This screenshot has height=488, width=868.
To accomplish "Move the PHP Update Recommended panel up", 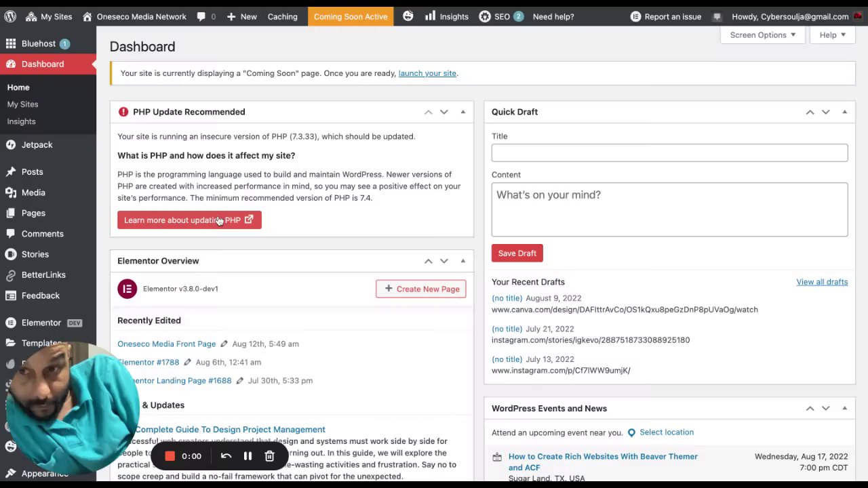I will point(429,112).
